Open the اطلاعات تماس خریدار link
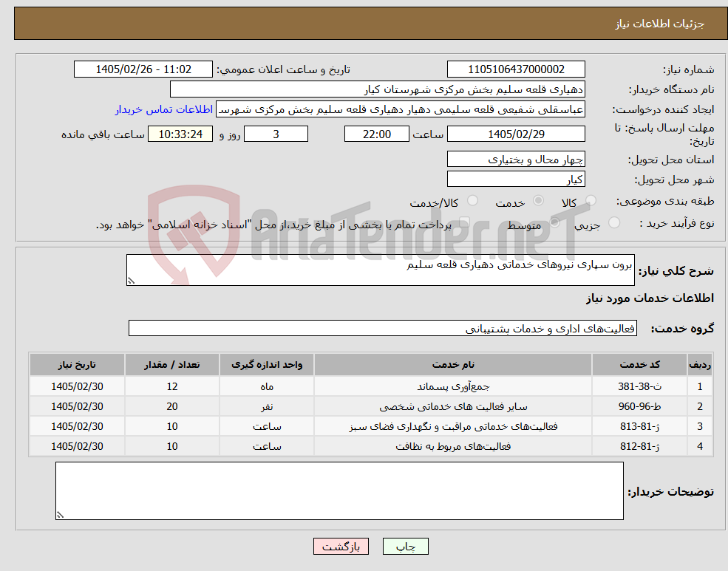 coord(164,109)
